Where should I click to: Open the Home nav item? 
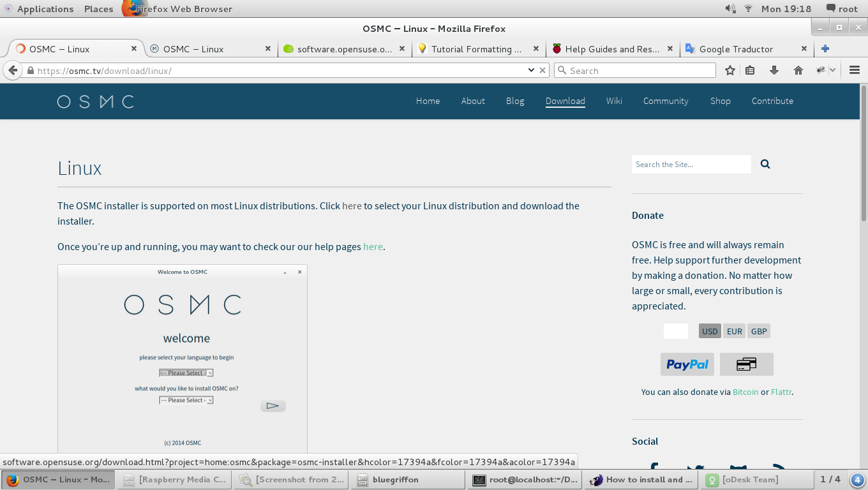[x=428, y=101]
